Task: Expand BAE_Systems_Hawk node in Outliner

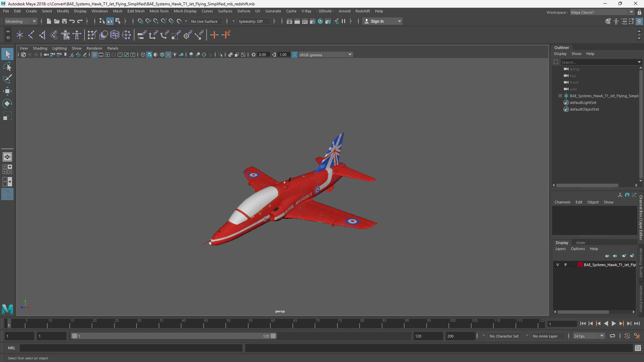Action: tap(560, 96)
